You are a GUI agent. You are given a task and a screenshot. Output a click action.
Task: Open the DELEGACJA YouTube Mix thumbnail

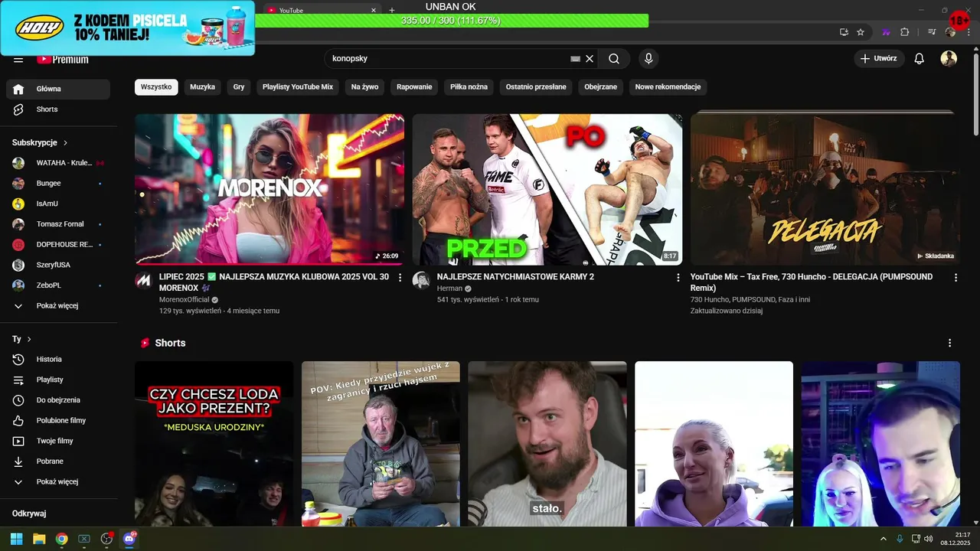pos(825,189)
